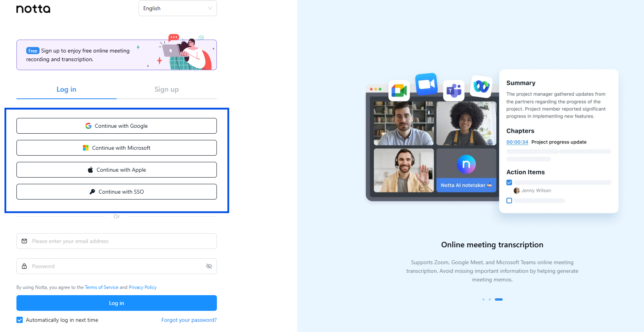Go to second carousel slide dot

coord(489,299)
